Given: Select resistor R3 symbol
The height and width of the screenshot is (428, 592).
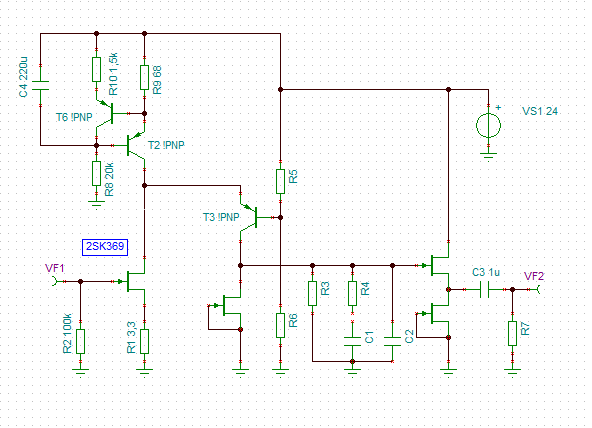Looking at the screenshot, I should (x=312, y=293).
